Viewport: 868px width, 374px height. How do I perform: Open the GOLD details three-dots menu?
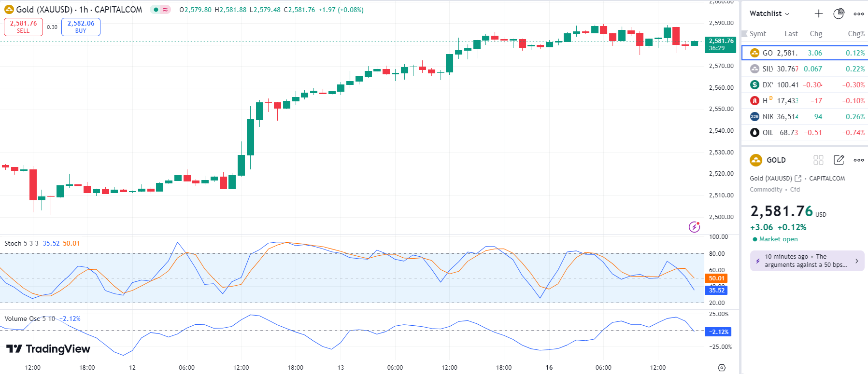[858, 160]
